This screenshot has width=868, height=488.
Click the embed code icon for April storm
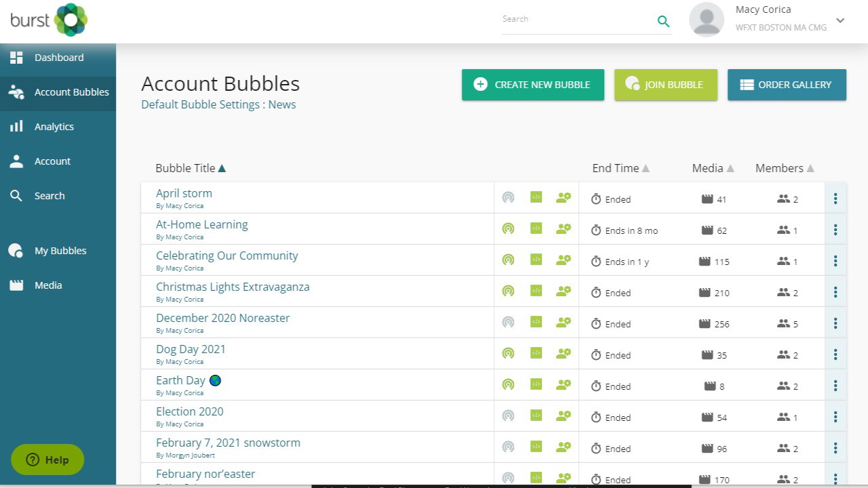[x=536, y=198]
